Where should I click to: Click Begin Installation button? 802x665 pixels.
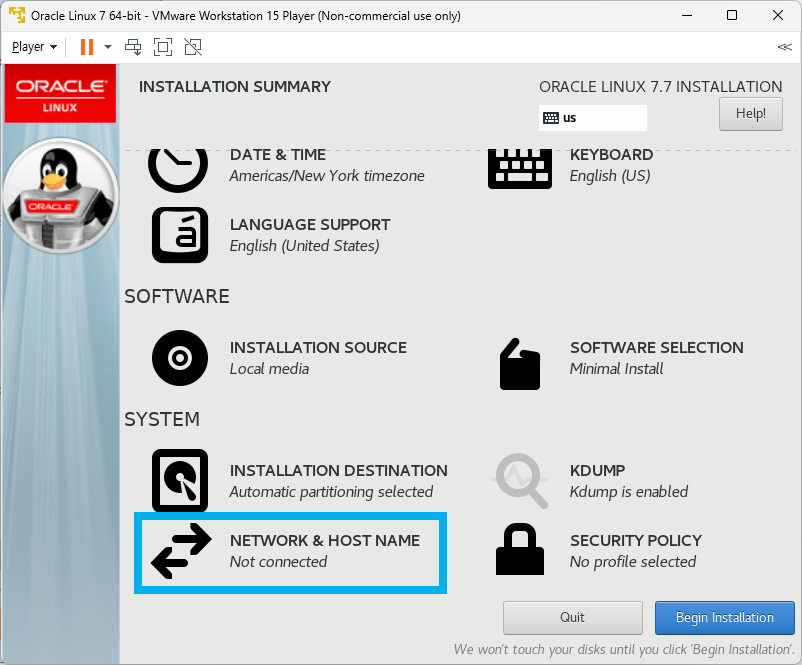(x=724, y=617)
